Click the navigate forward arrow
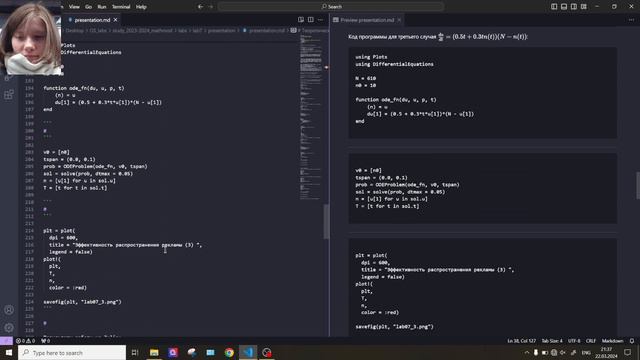640x360 pixels. [211, 7]
